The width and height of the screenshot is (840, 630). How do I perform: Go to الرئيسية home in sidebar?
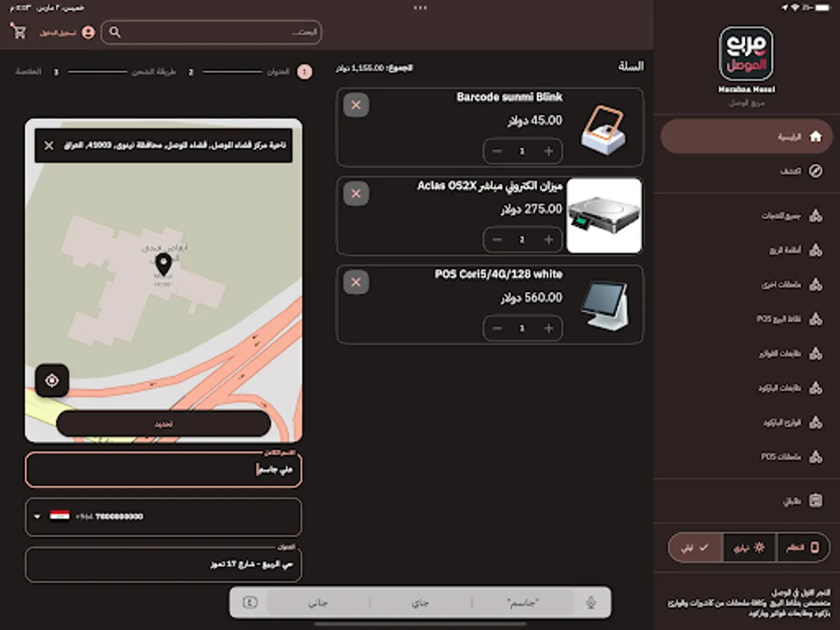(747, 136)
